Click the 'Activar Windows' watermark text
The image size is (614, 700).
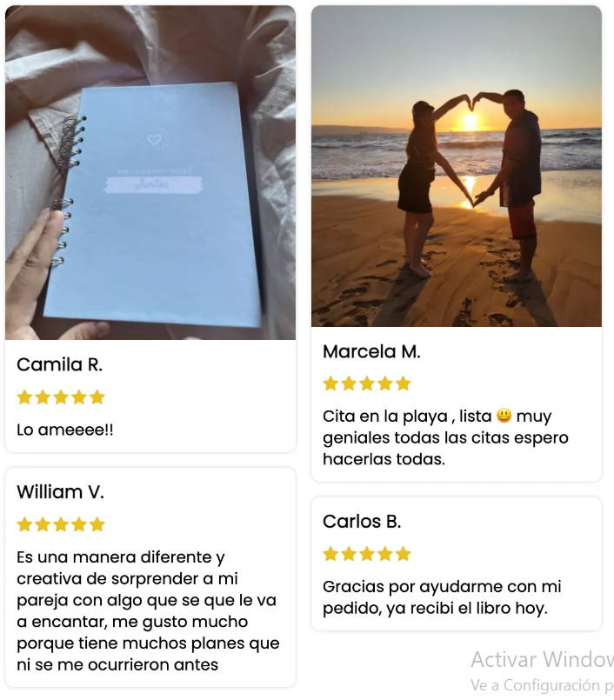(542, 659)
